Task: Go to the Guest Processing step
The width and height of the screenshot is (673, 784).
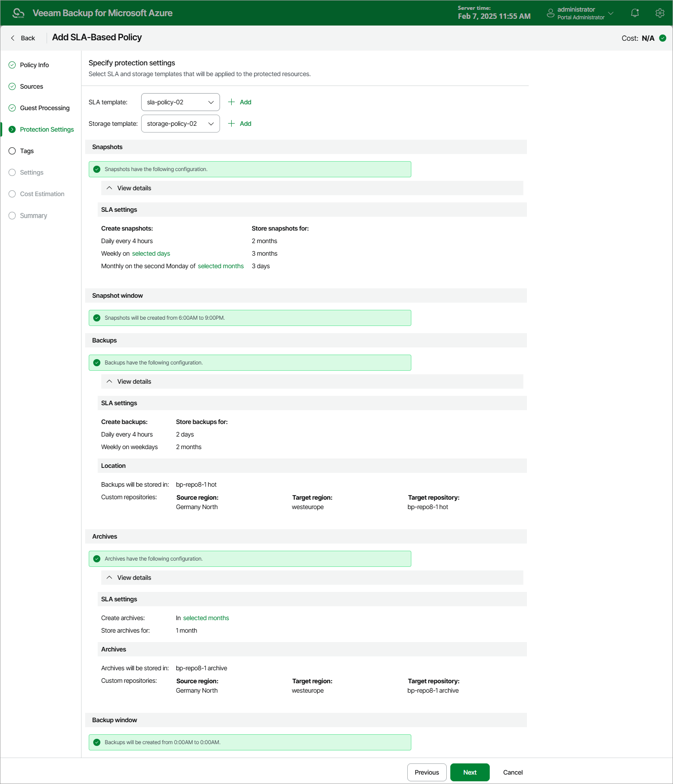Action: 45,108
